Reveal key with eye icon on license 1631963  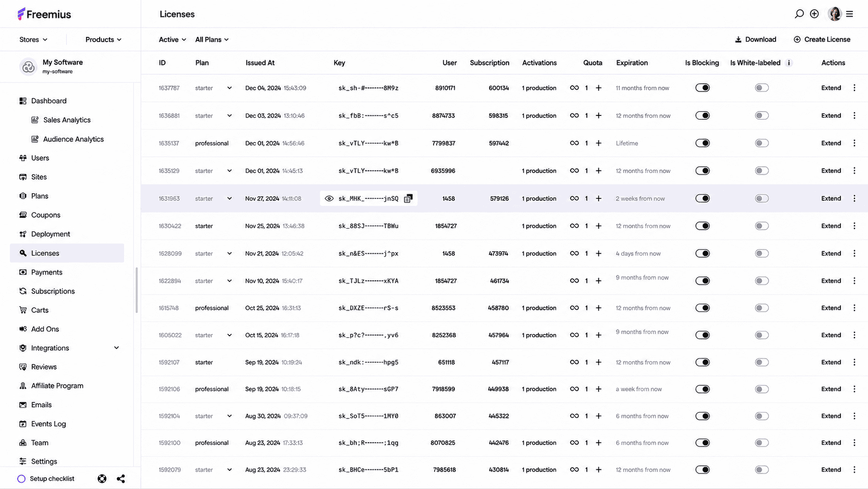click(x=329, y=199)
